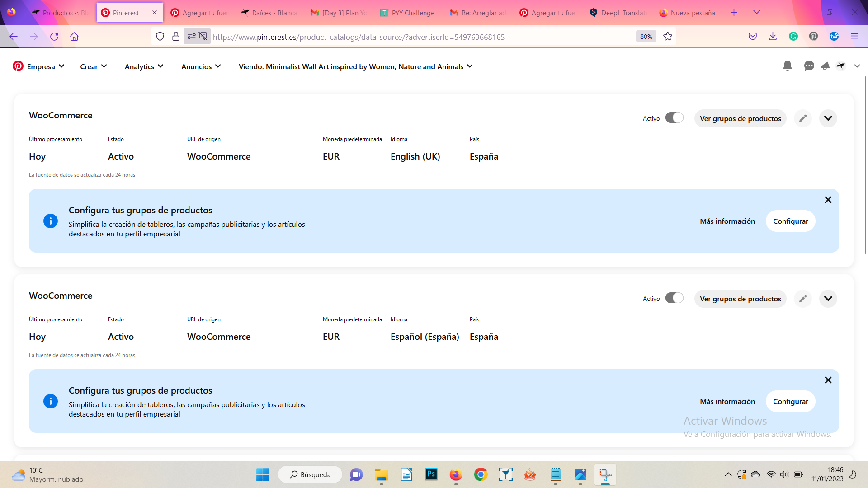The height and width of the screenshot is (488, 868).
Task: Open the list all tabs dropdown arrow
Action: (756, 13)
